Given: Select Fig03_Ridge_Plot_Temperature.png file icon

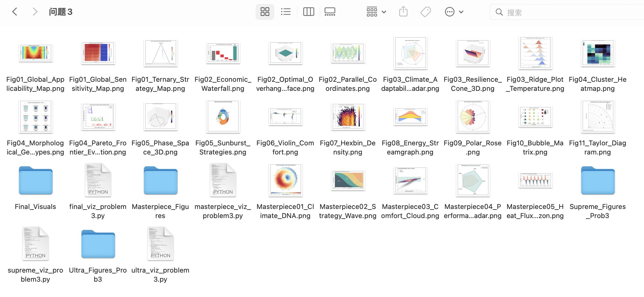Looking at the screenshot, I should point(535,53).
